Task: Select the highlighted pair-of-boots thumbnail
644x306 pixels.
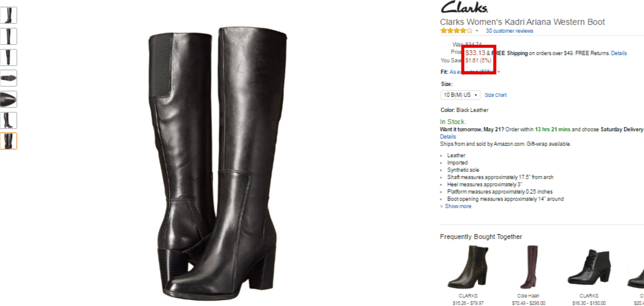Action: coord(8,141)
